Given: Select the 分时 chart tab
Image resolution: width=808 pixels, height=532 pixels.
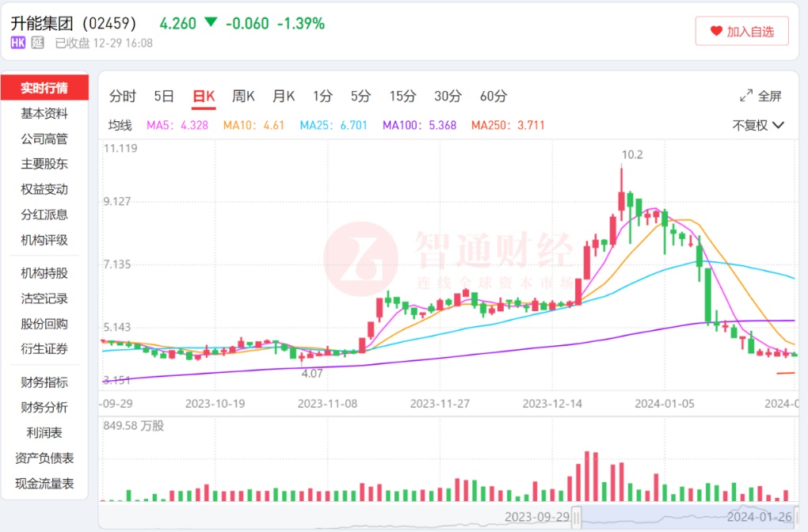Looking at the screenshot, I should click(123, 97).
